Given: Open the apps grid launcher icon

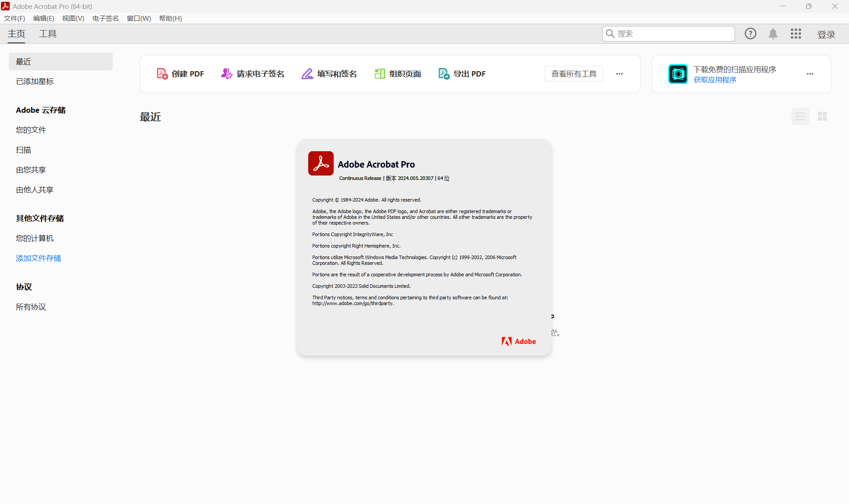Looking at the screenshot, I should [x=796, y=34].
